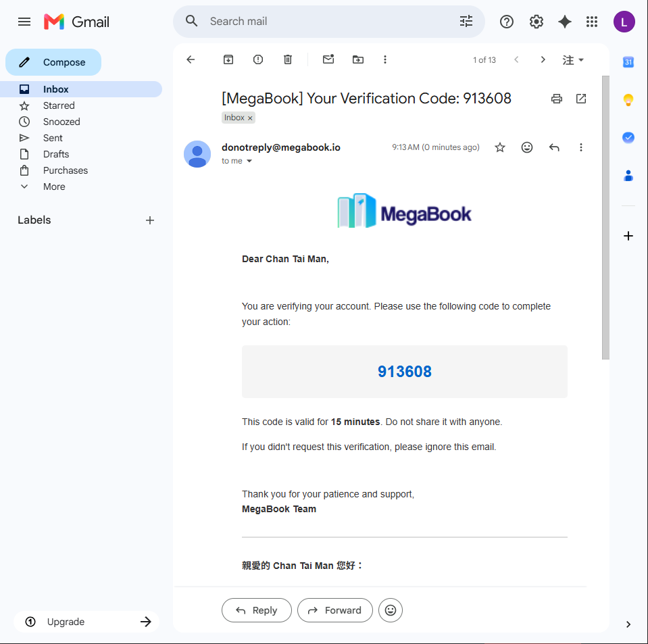Viewport: 648px width, 644px height.
Task: Click sender donotreply@megabook.io
Action: [281, 147]
